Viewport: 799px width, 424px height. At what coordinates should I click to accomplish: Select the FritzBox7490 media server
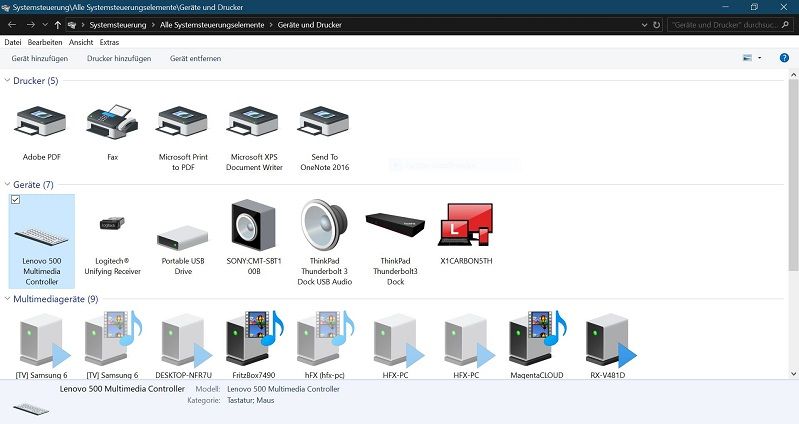click(x=254, y=339)
